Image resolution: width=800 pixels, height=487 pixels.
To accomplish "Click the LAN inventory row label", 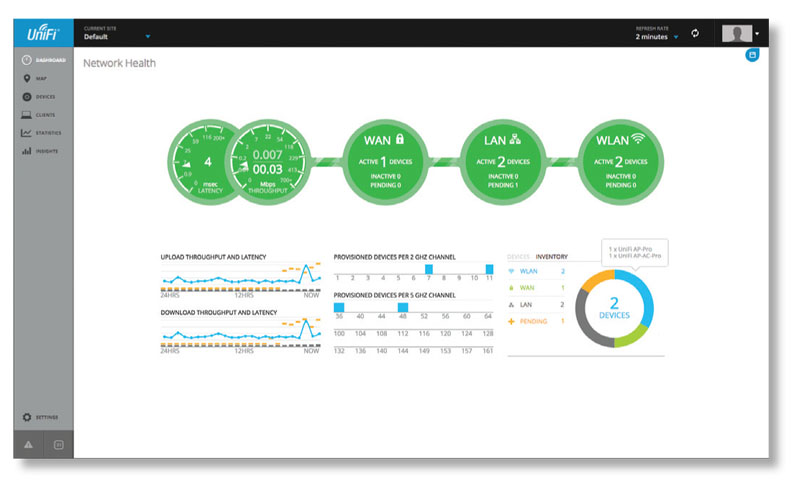I will (526, 304).
